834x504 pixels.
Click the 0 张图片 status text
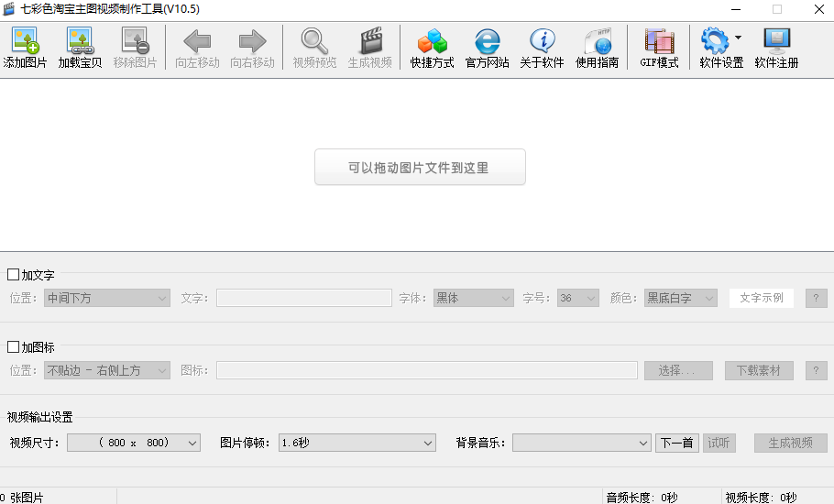[x=22, y=498]
